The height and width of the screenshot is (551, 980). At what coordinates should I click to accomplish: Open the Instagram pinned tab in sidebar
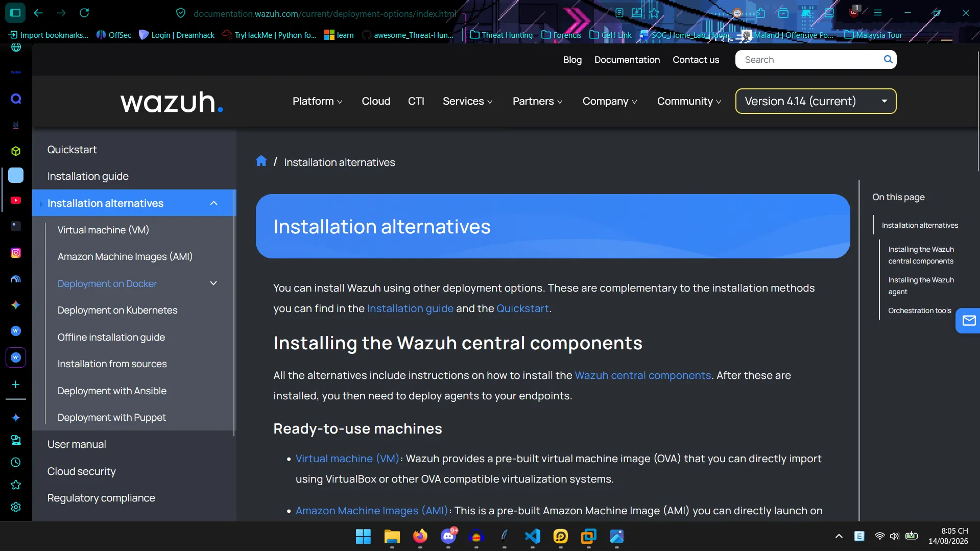pos(16,253)
